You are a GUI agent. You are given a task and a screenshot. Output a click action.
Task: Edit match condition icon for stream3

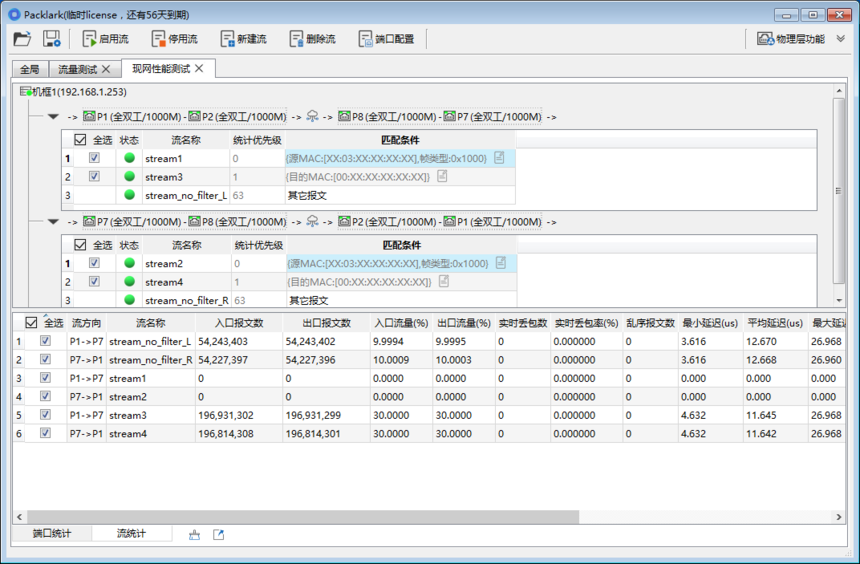(442, 176)
